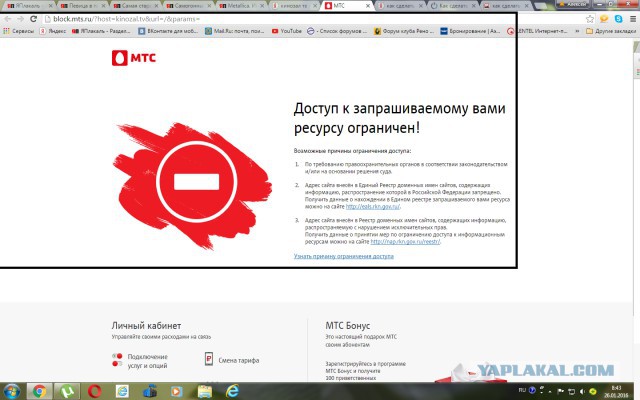This screenshot has height=400, width=640.
Task: Switch to the Metallica tab
Action: (241, 6)
